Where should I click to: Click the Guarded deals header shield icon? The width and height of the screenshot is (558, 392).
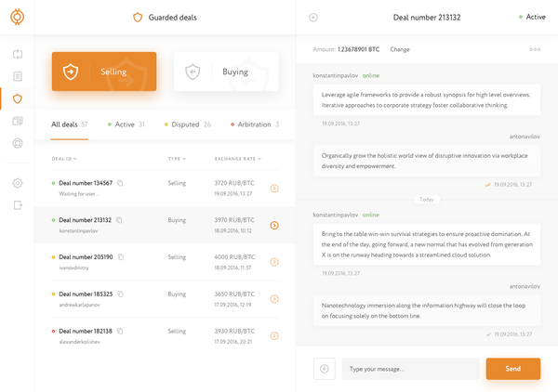tap(138, 17)
